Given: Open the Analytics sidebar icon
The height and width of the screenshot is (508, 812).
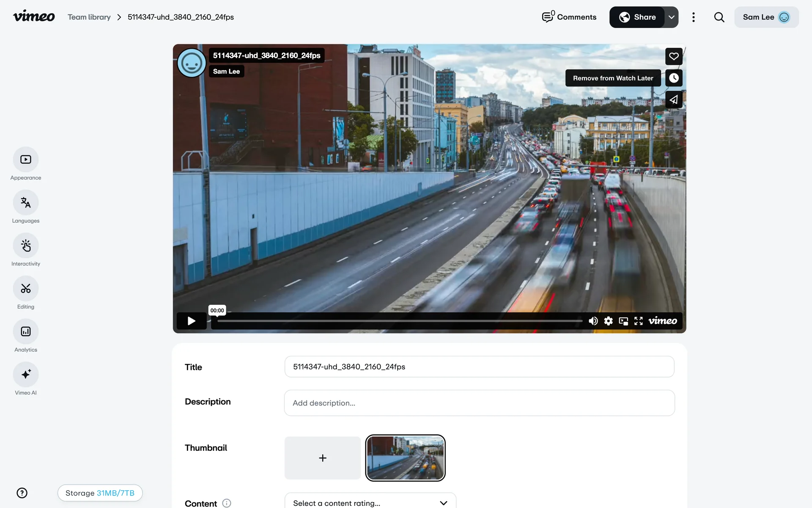Looking at the screenshot, I should [26, 331].
